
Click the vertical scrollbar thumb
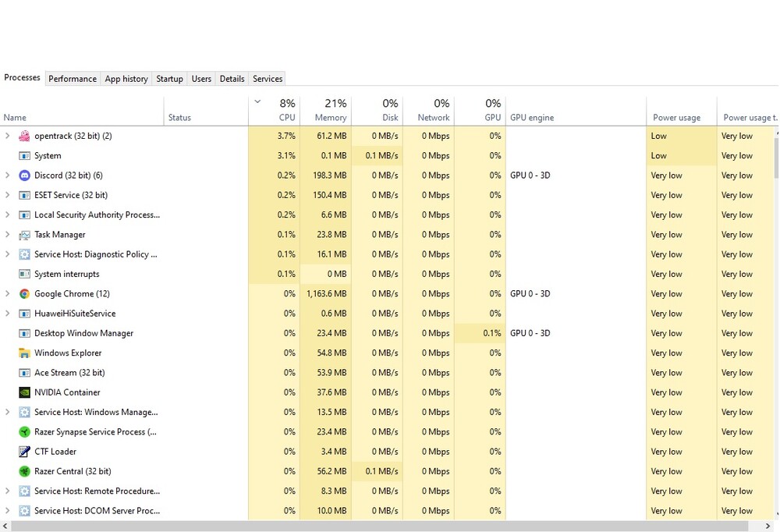pos(777,158)
